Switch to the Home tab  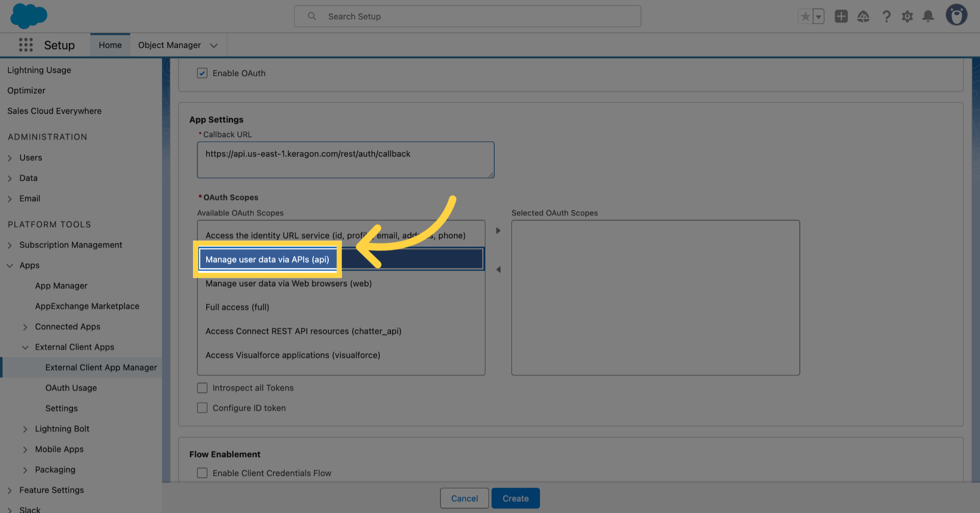pos(110,45)
